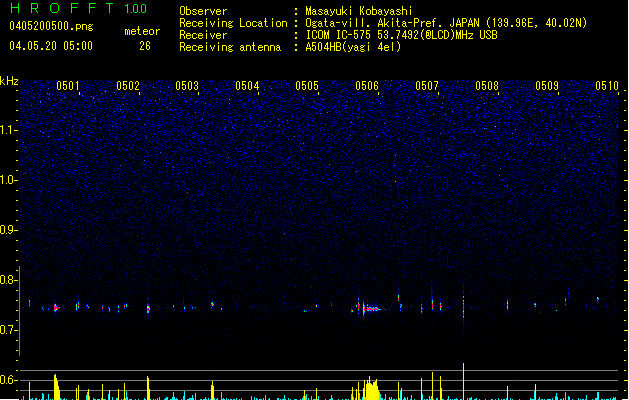Select the 0504 time marker
Viewport: 629px width, 400px height.
(x=247, y=86)
